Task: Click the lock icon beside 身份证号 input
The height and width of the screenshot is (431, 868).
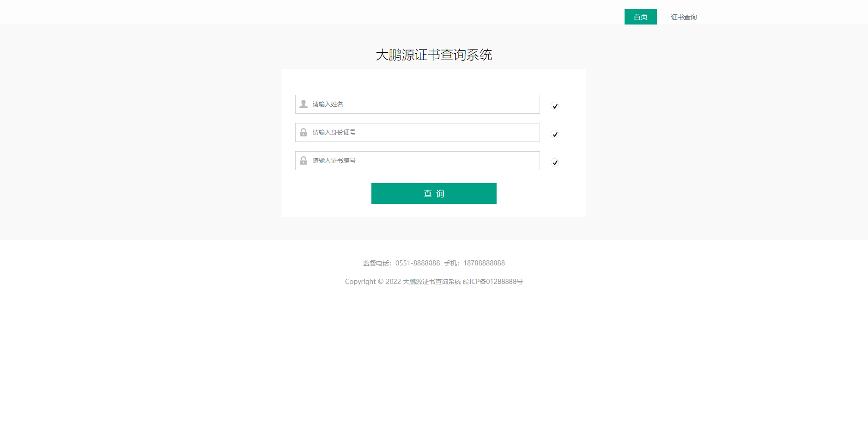Action: coord(303,132)
